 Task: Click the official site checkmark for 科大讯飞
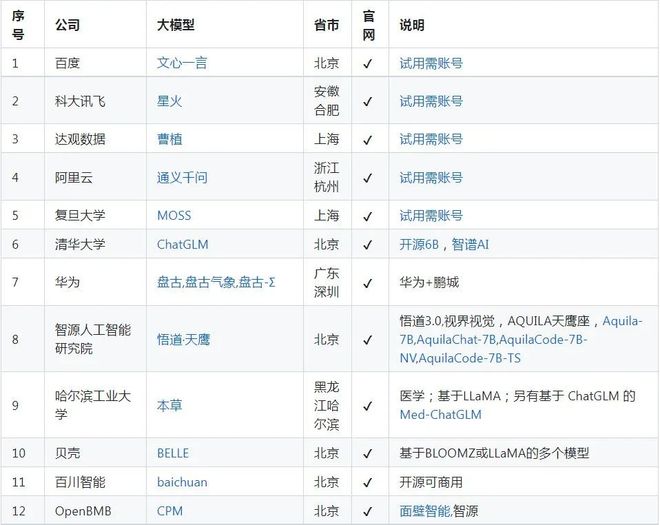pos(368,101)
